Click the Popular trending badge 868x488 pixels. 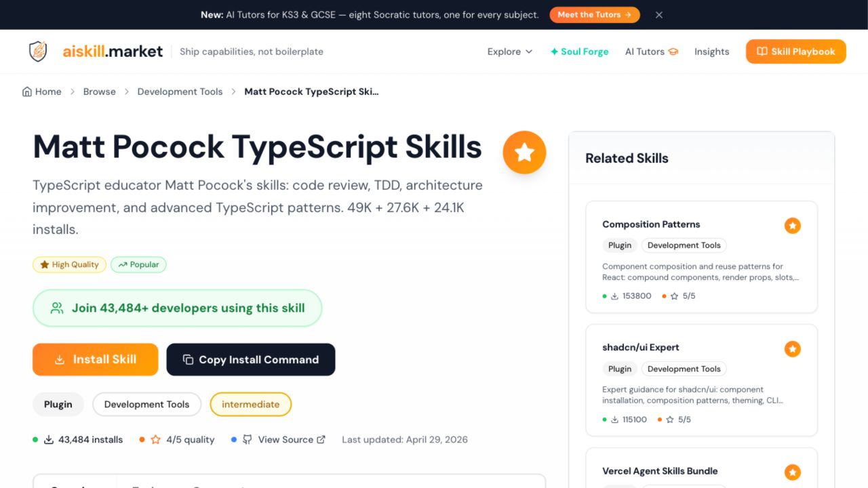pos(138,264)
